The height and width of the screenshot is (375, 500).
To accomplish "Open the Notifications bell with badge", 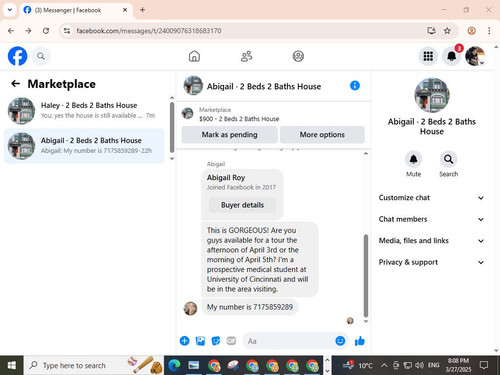I will [452, 56].
